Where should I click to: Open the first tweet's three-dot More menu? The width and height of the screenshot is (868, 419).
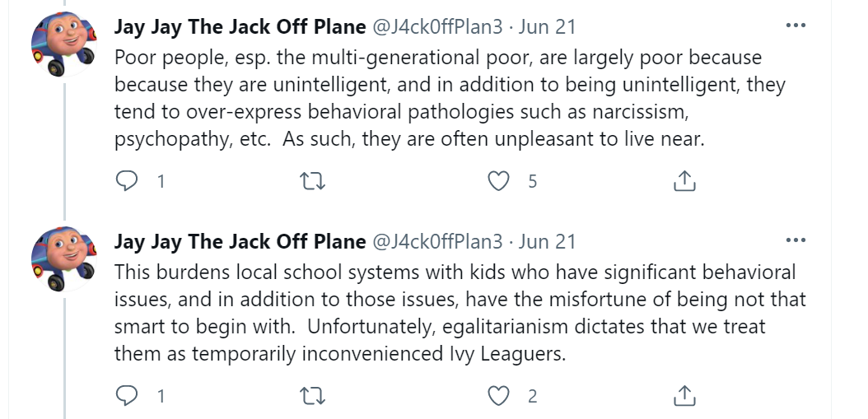pos(796,26)
